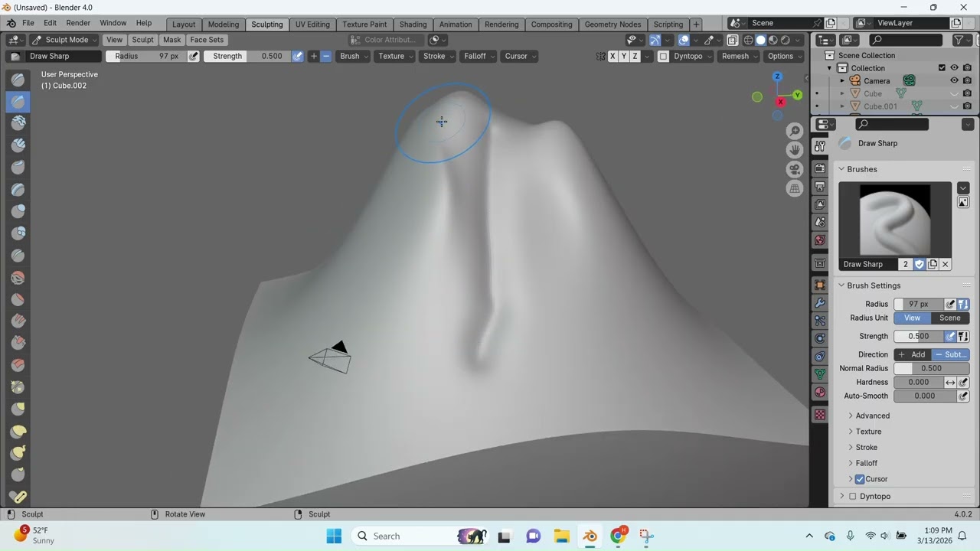
Task: Select the active Draw Sharp tool icon
Action: point(18,101)
